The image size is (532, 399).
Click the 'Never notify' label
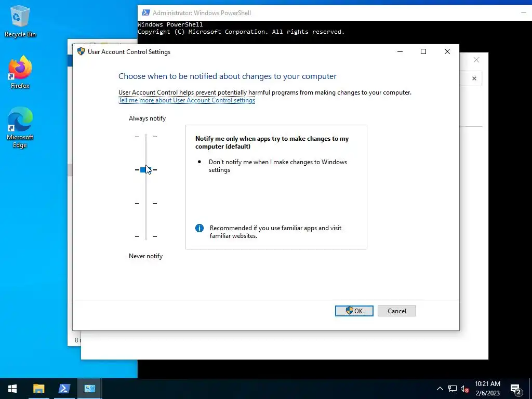point(146,256)
